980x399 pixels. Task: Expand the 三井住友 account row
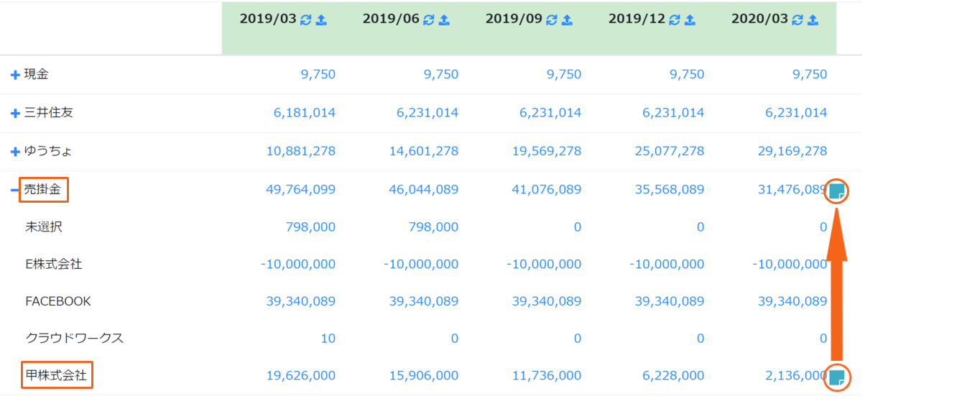(x=15, y=114)
